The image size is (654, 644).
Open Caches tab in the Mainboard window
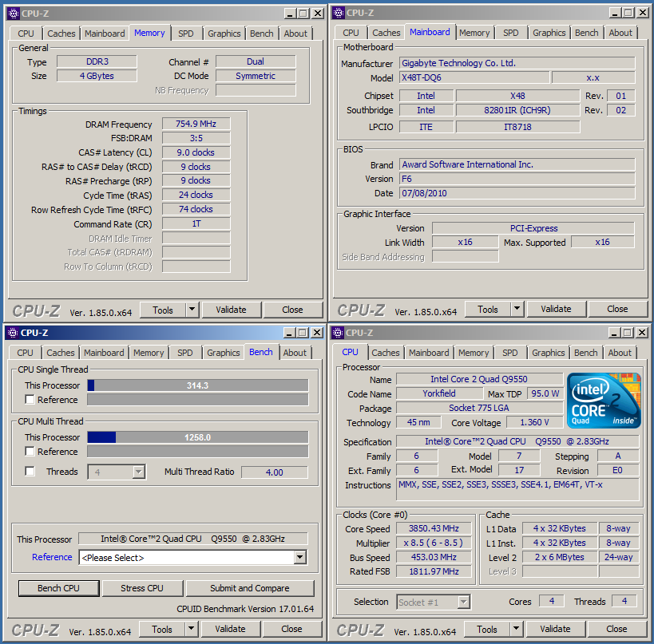point(386,33)
